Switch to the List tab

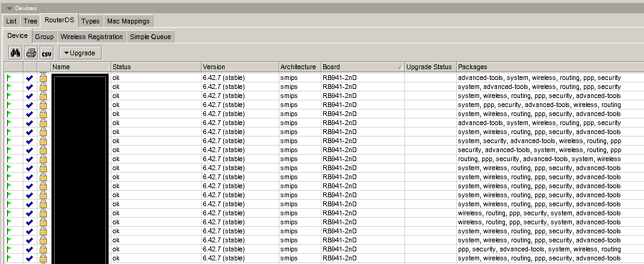(x=11, y=21)
